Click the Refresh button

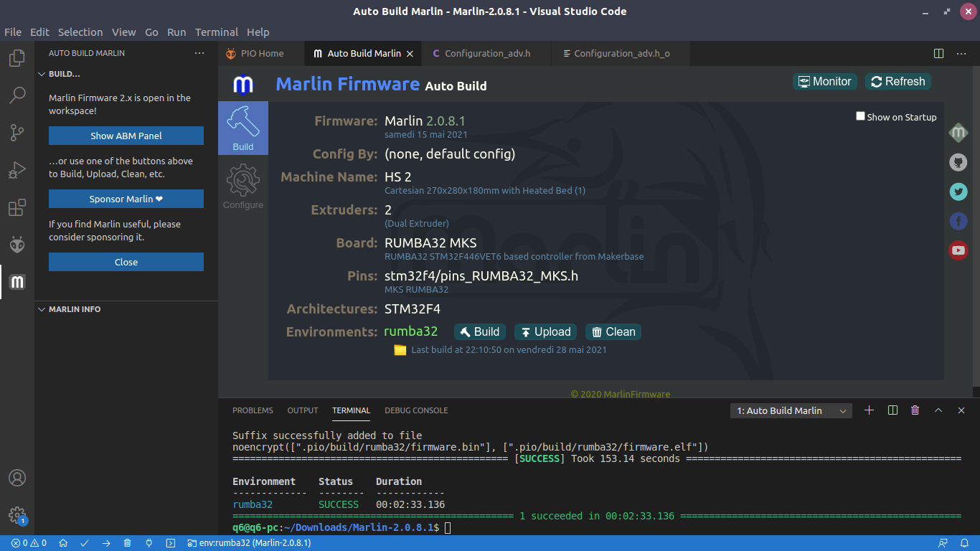(898, 82)
